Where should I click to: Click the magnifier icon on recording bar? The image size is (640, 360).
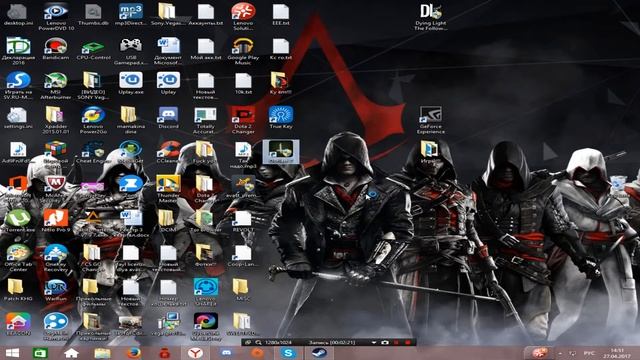coord(258,343)
